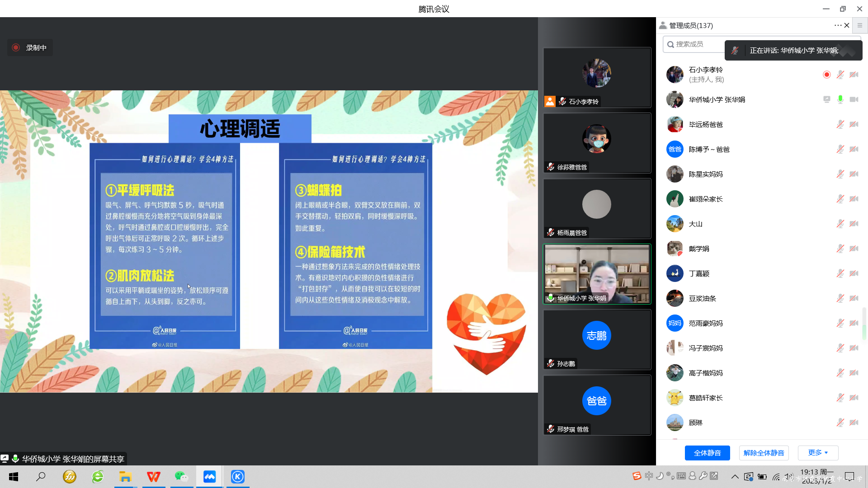This screenshot has width=868, height=488.
Task: Click the wrench tools icon in input toolbar
Action: 703,476
